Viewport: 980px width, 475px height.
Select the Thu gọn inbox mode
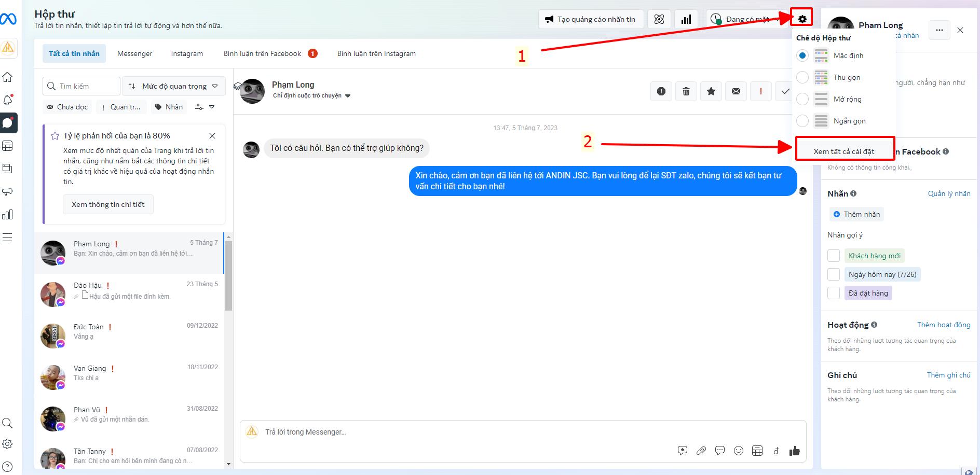[802, 77]
